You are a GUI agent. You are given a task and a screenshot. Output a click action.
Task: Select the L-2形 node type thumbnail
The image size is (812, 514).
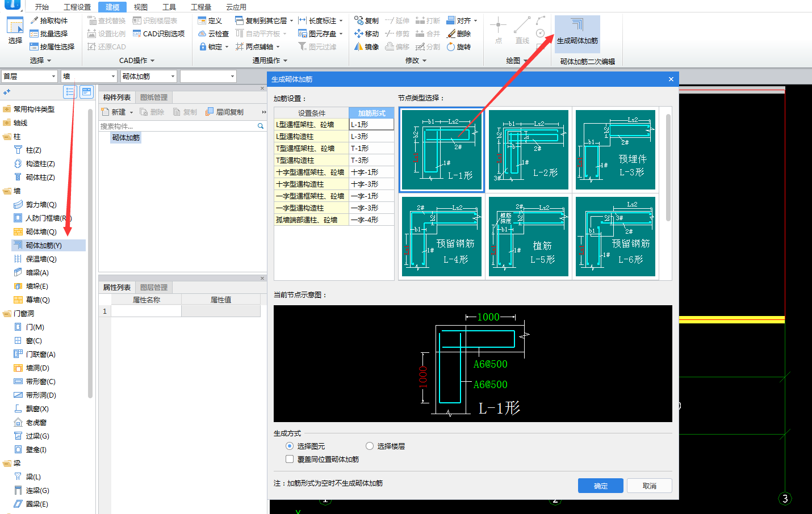[528, 150]
